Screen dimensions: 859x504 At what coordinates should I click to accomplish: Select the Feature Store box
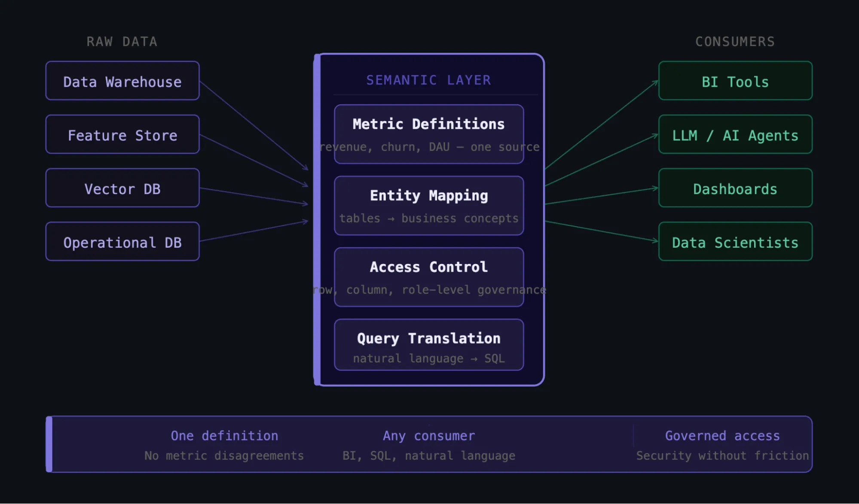pos(122,134)
